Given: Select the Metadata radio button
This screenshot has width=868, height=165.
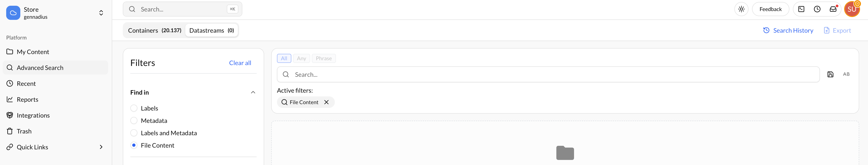Looking at the screenshot, I should pyautogui.click(x=134, y=120).
